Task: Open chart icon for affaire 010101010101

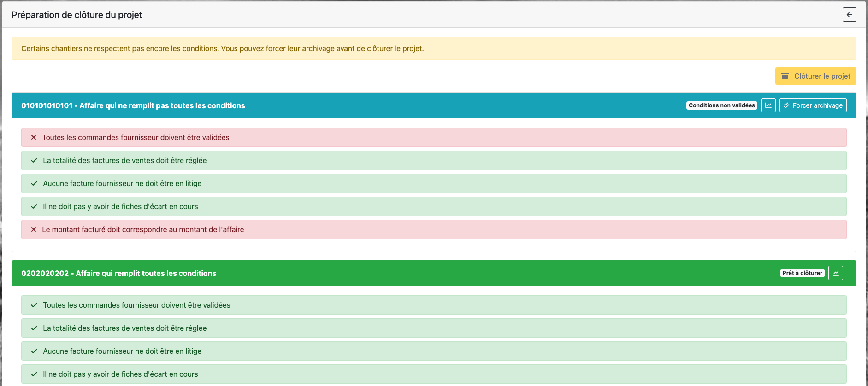Action: (768, 105)
